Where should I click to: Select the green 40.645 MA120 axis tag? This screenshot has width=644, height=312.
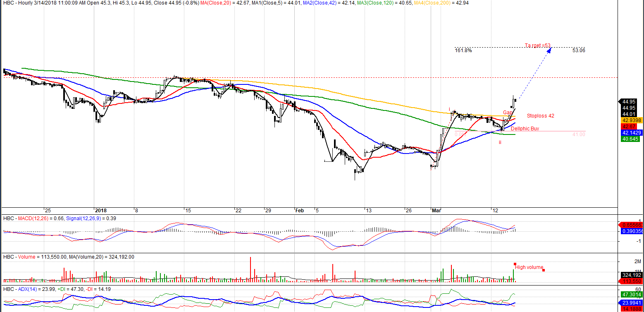630,139
